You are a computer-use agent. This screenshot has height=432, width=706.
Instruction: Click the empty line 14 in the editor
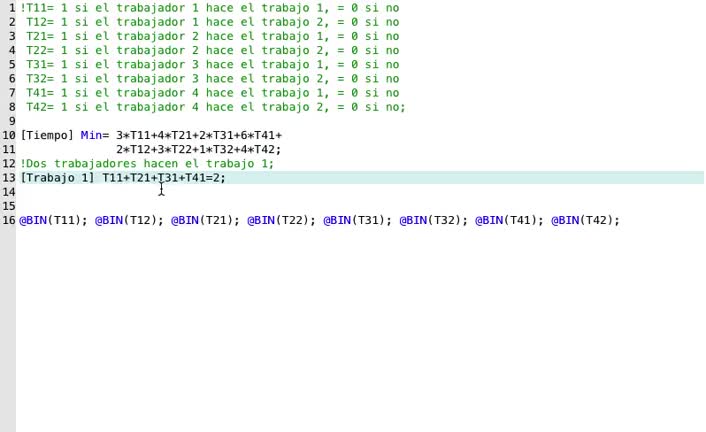click(300, 192)
